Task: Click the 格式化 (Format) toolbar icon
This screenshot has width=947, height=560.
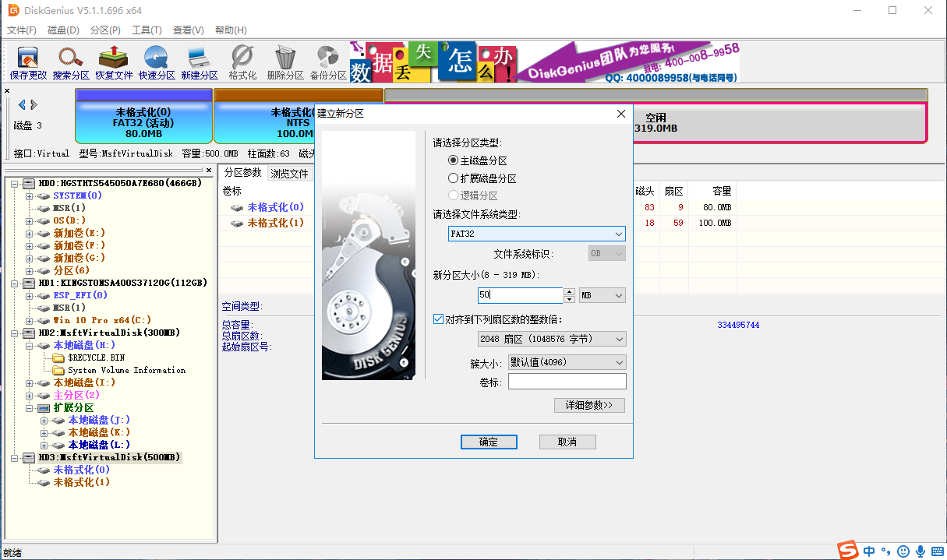Action: (241, 62)
